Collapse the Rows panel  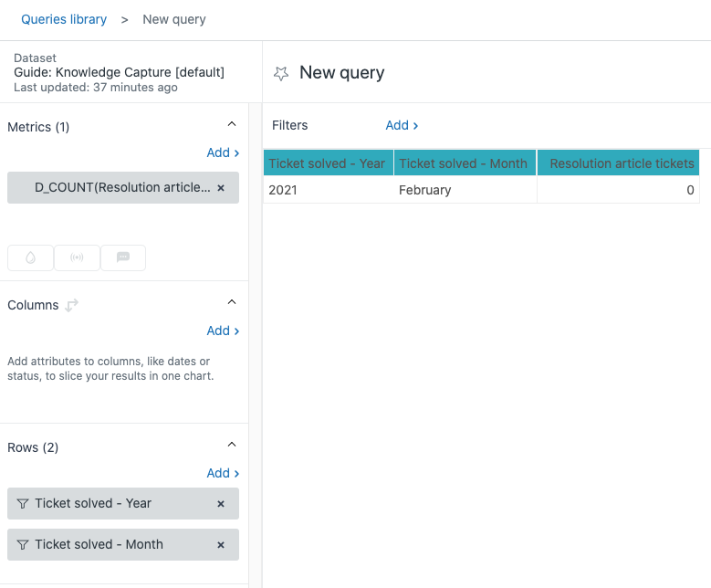232,446
